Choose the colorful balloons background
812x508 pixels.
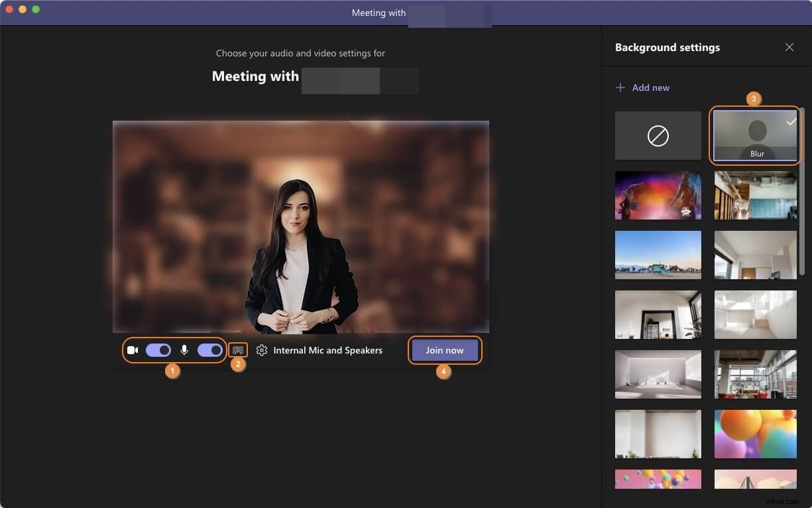click(756, 434)
